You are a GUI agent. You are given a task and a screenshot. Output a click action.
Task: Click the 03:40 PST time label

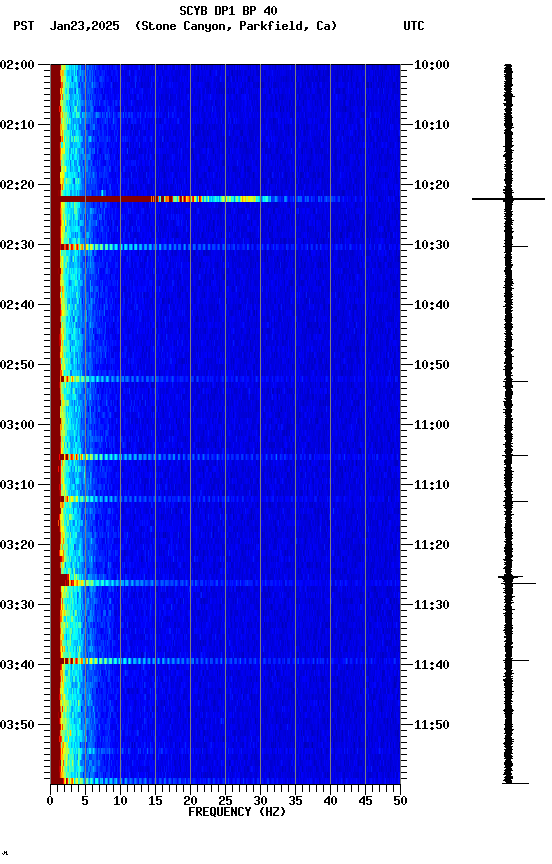[x=17, y=666]
